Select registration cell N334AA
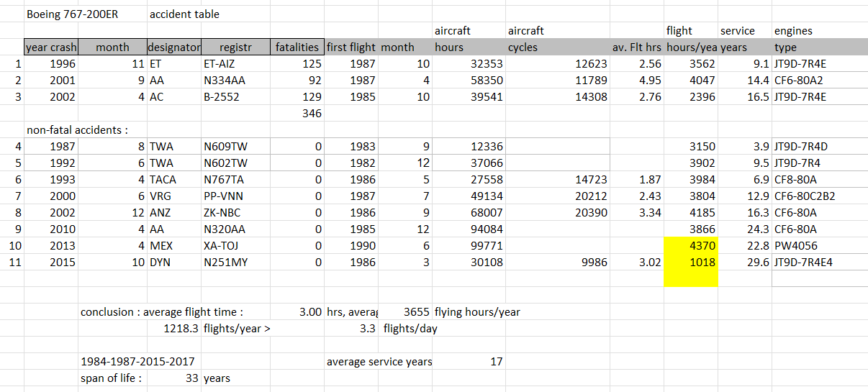The width and height of the screenshot is (868, 392). [x=235, y=80]
